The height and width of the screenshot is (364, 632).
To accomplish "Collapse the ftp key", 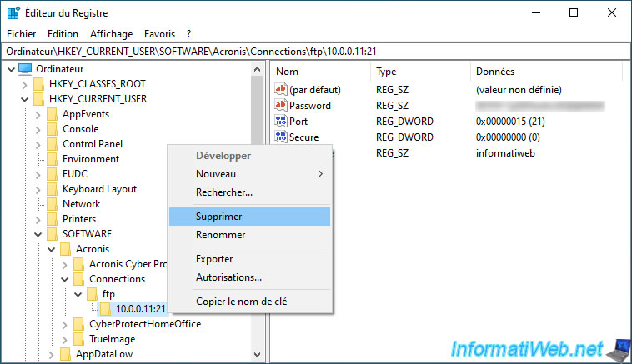I will (x=78, y=294).
